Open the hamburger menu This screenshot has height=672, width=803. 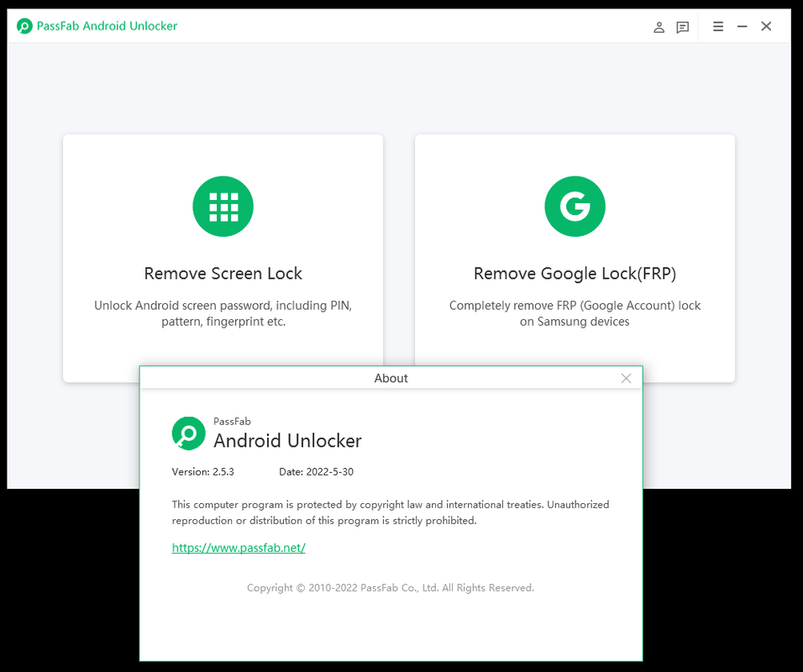[x=718, y=26]
